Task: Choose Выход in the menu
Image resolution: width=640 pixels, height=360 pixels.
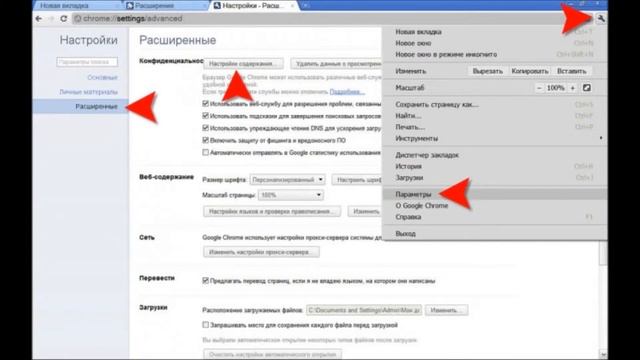Action: 494,233
